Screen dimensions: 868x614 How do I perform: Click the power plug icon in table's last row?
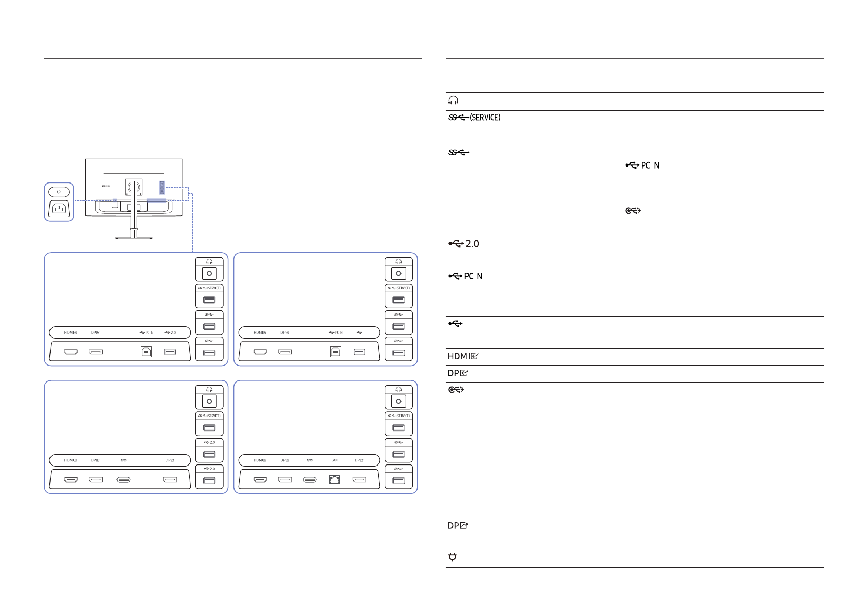click(452, 558)
